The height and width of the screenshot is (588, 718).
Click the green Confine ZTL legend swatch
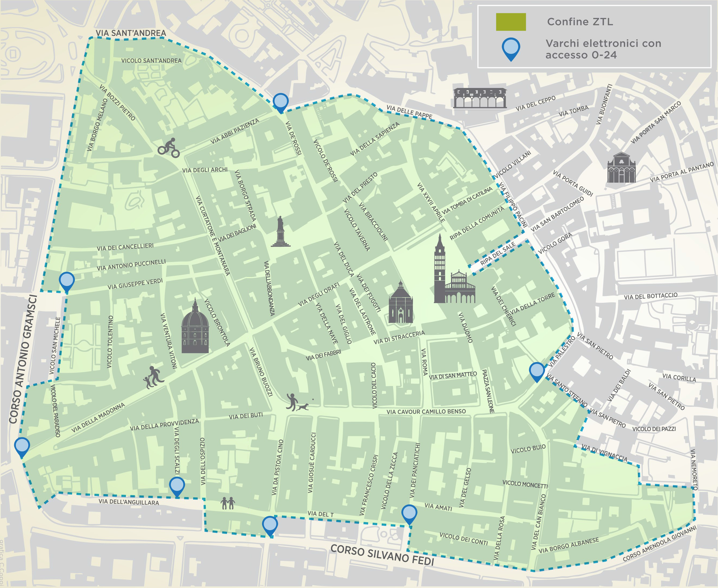[511, 22]
